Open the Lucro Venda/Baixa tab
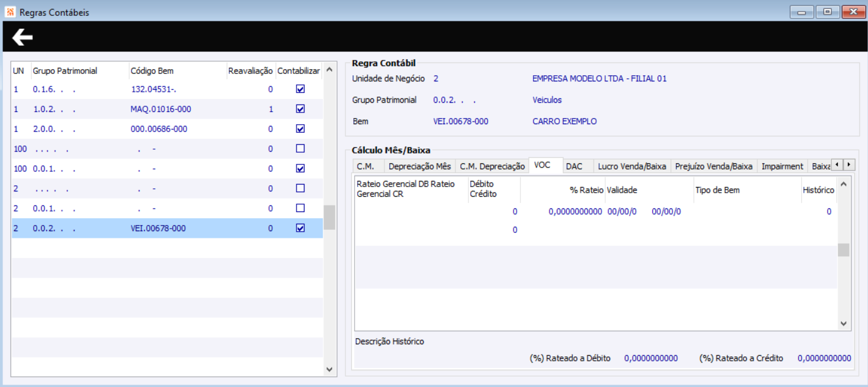The width and height of the screenshot is (868, 387). 632,166
